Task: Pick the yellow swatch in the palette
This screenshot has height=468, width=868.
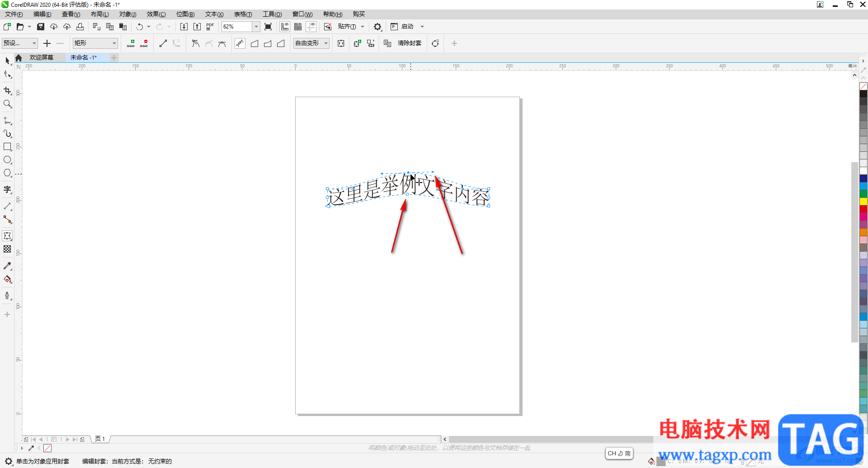Action: point(863,201)
